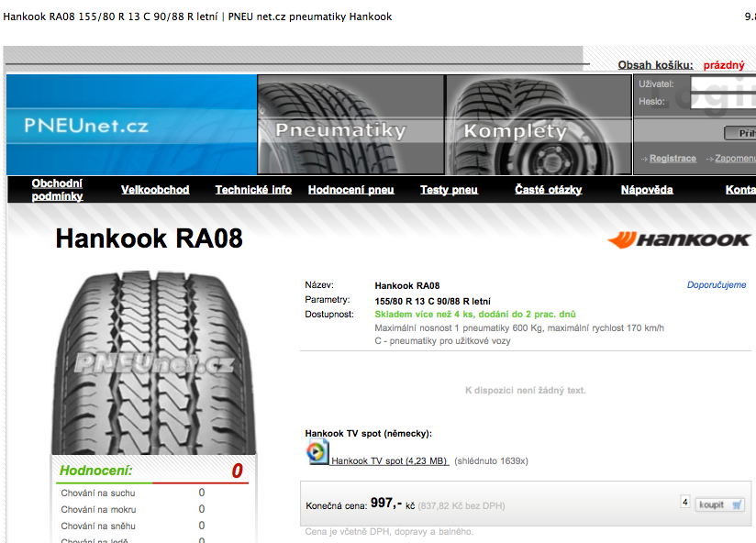This screenshot has width=756, height=543.
Task: Click the shlédnuto 1639x view count
Action: (x=491, y=461)
